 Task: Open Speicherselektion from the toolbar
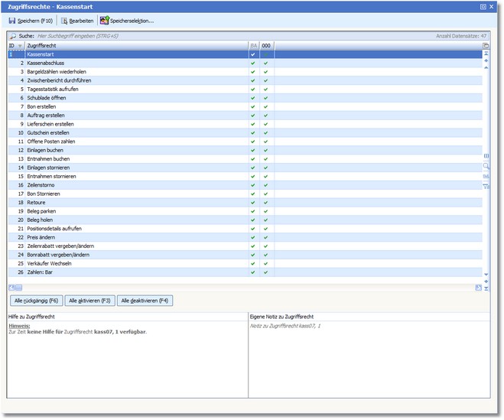tap(126, 21)
